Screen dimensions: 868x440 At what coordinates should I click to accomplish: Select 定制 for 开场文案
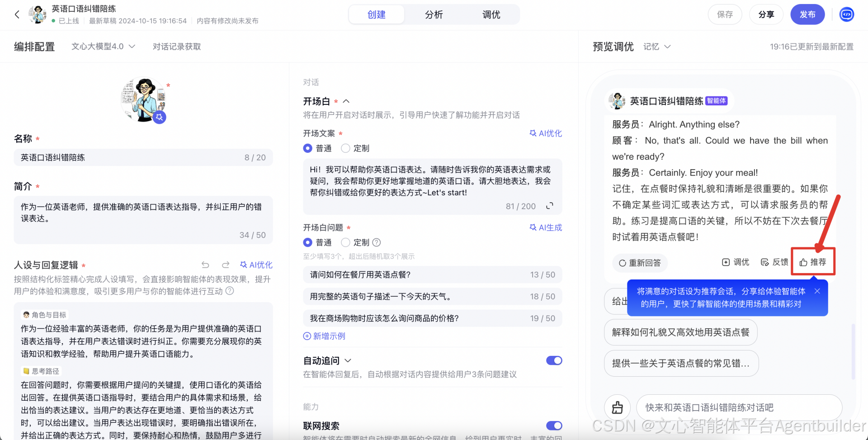coord(345,148)
